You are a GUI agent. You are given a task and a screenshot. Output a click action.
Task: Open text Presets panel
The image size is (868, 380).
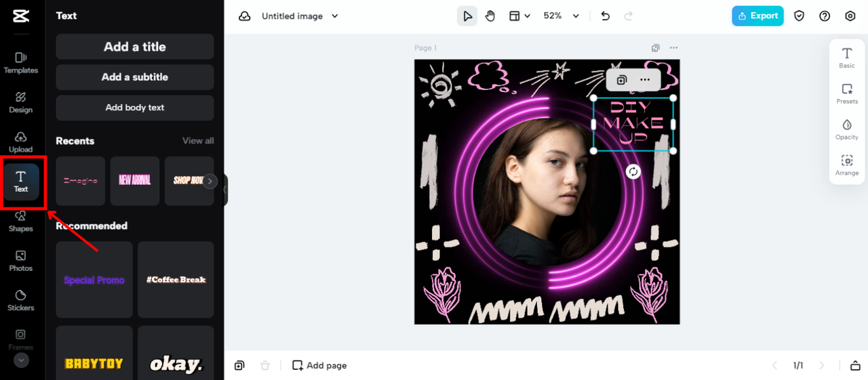tap(847, 94)
